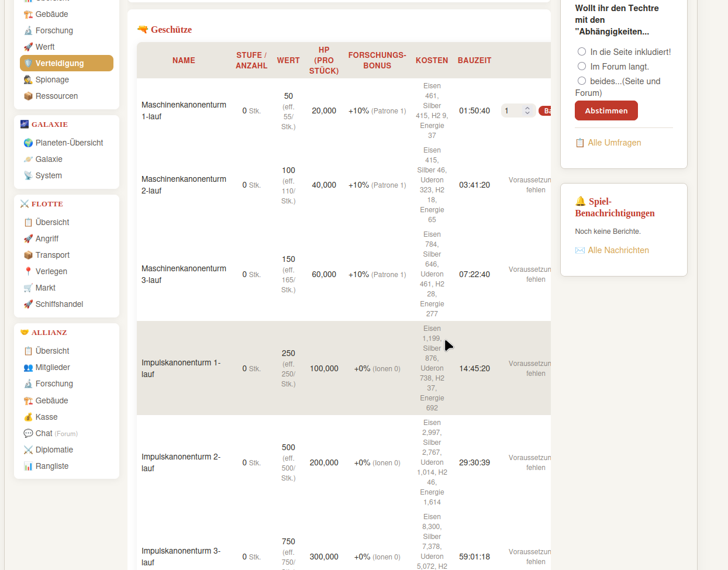The image size is (728, 570).
Task: Click the rocket icon beside Angriff
Action: coord(28,239)
